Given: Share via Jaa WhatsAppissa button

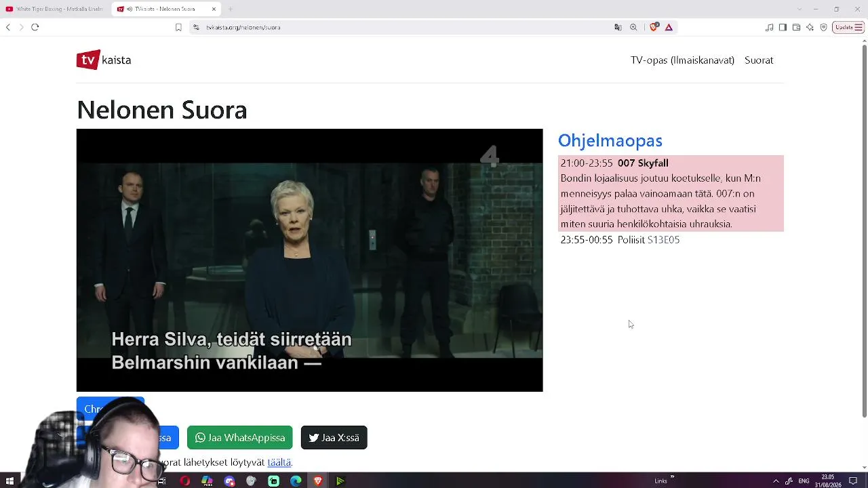Looking at the screenshot, I should tap(239, 438).
